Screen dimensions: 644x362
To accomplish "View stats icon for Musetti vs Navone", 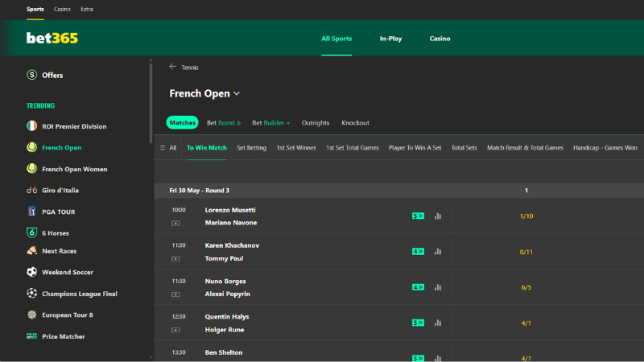I will pyautogui.click(x=438, y=216).
